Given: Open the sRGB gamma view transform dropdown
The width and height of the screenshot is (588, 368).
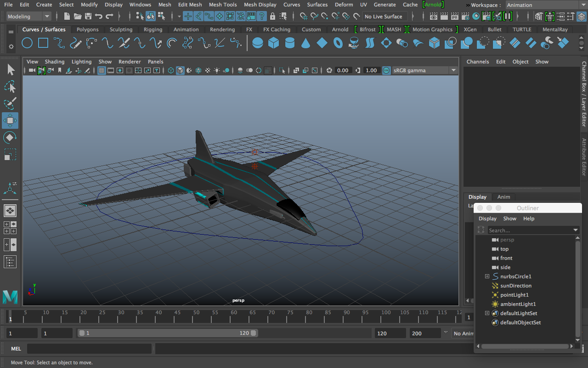Looking at the screenshot, I should pyautogui.click(x=454, y=70).
